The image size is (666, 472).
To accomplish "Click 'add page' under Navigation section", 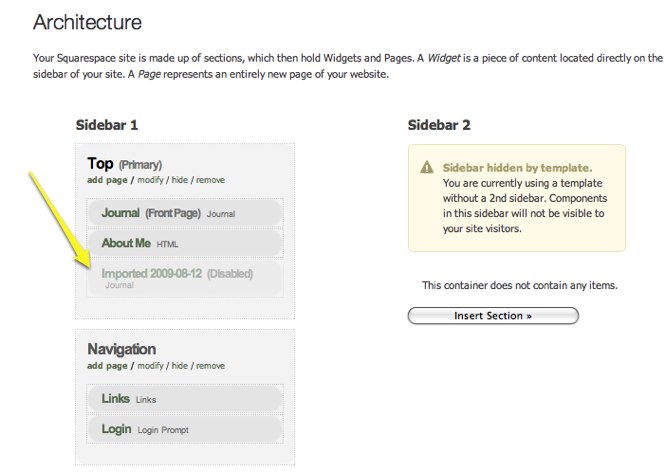I will [x=108, y=366].
